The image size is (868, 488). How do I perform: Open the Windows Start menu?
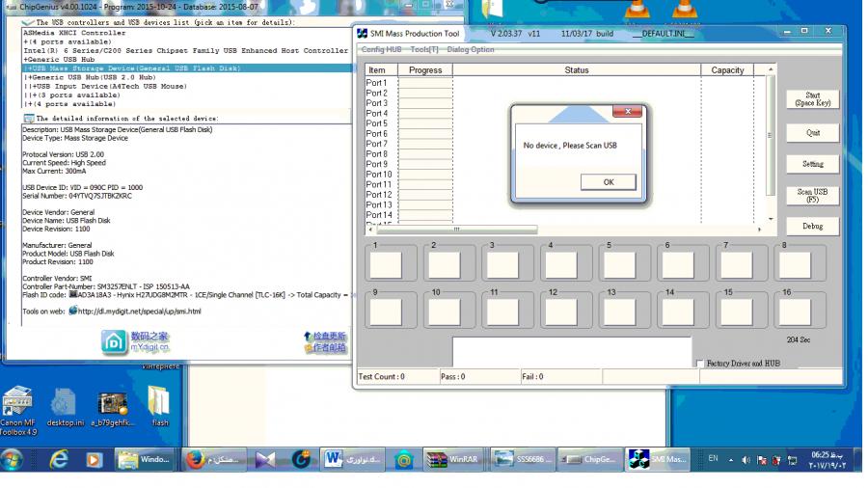click(x=12, y=459)
